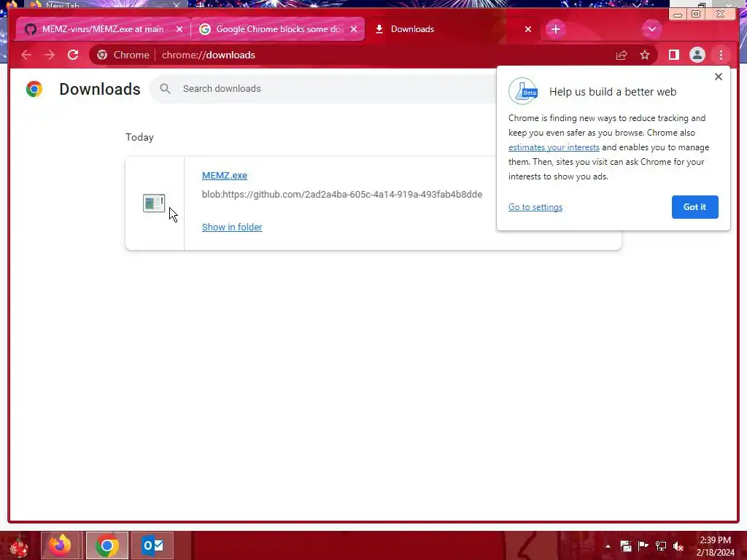This screenshot has height=560, width=747.
Task: Switch to Google Chrome blocks downloads tab
Action: 278,29
